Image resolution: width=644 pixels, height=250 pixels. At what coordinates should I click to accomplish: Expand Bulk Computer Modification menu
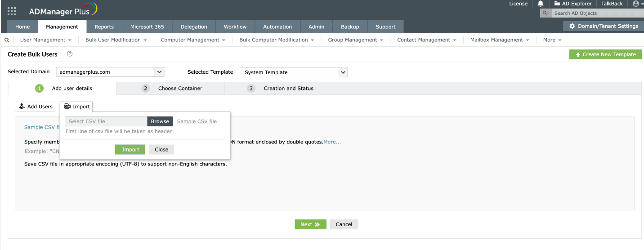[x=277, y=40]
